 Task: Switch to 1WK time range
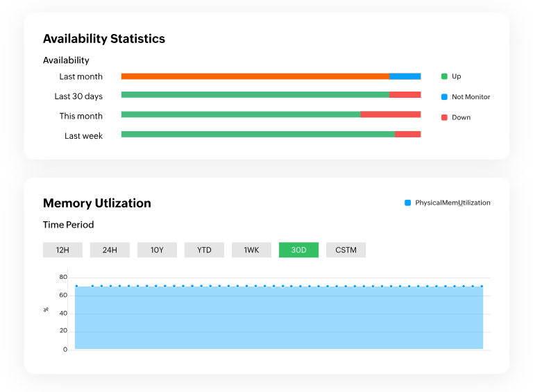(251, 250)
